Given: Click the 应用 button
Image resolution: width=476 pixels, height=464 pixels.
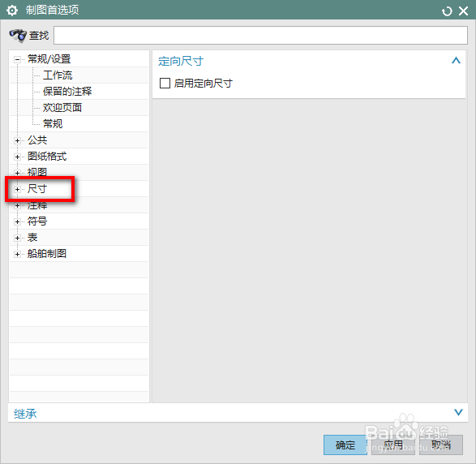Looking at the screenshot, I should pos(393,445).
